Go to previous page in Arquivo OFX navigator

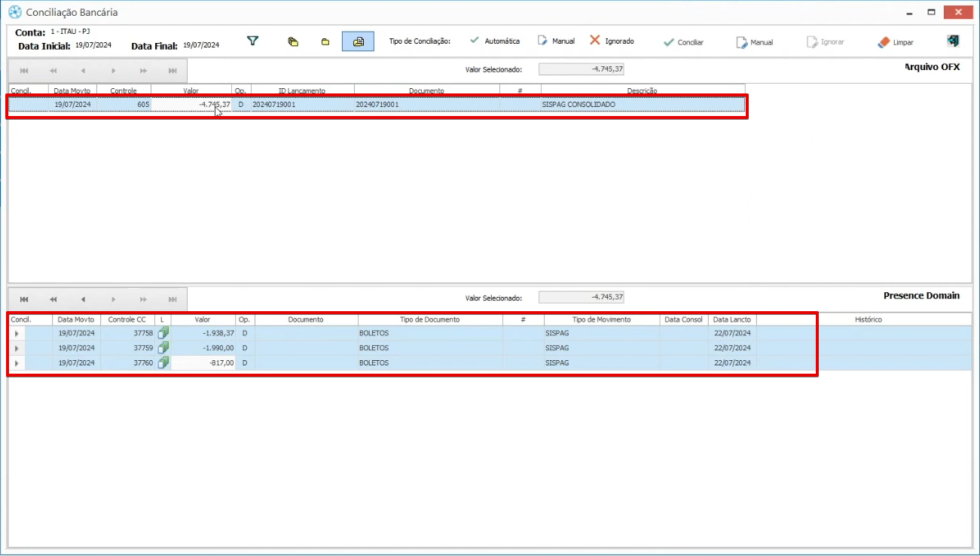(53, 71)
